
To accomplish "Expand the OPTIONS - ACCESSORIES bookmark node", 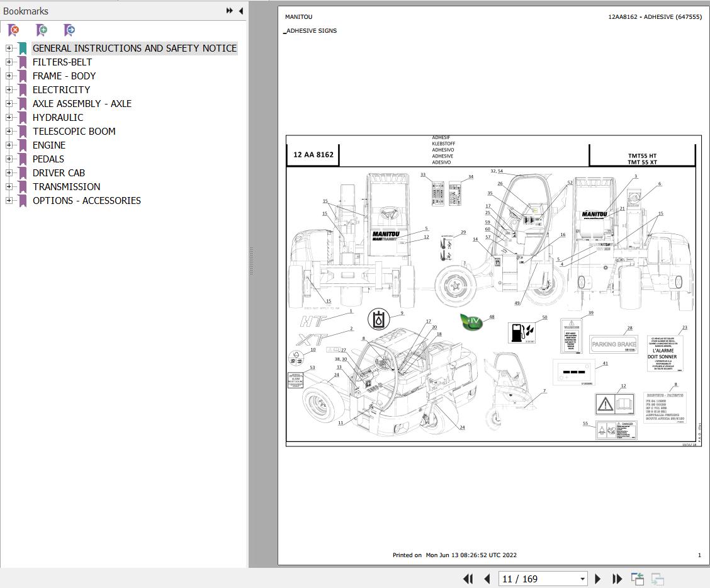I will [x=9, y=200].
